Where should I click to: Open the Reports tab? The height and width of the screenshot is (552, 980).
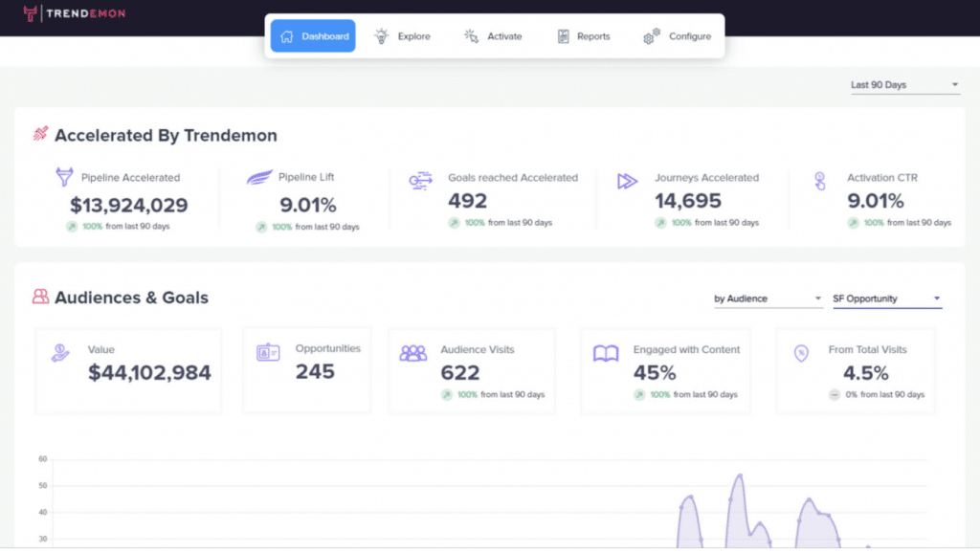tap(583, 36)
